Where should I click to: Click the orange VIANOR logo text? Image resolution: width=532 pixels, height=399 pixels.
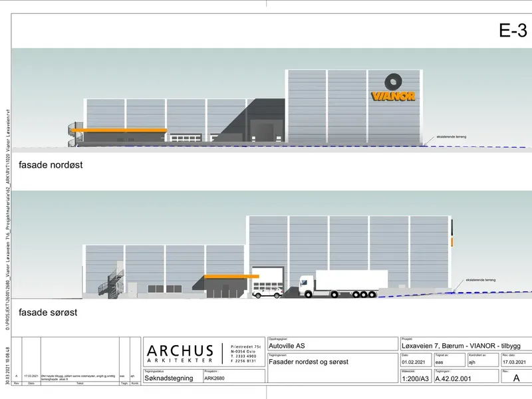(393, 96)
